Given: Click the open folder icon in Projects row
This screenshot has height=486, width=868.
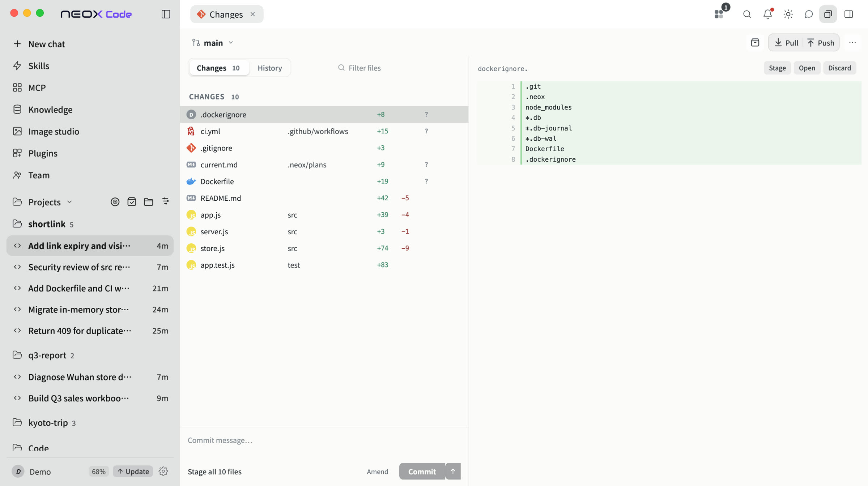Looking at the screenshot, I should (149, 202).
